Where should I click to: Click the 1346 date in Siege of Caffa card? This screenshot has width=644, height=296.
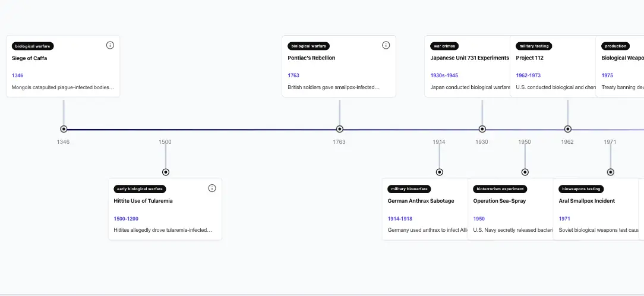click(x=18, y=75)
